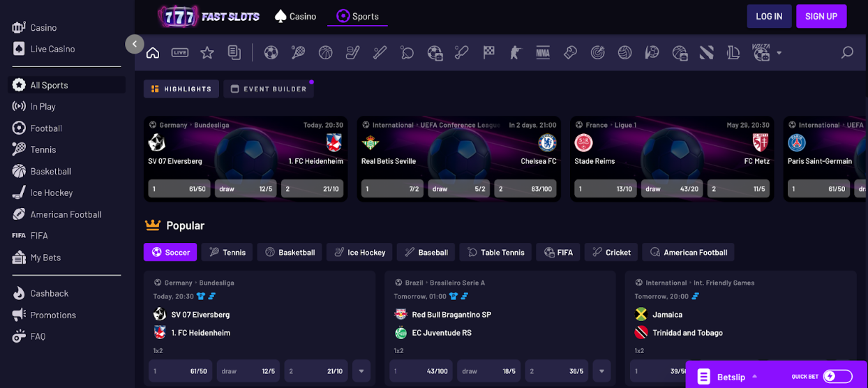Toggle the Quick Bet switch
Screen dimensions: 868x388
coord(837,377)
